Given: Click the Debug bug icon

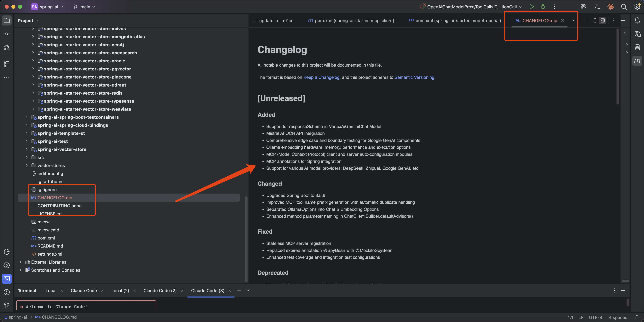Looking at the screenshot, I should 543,7.
